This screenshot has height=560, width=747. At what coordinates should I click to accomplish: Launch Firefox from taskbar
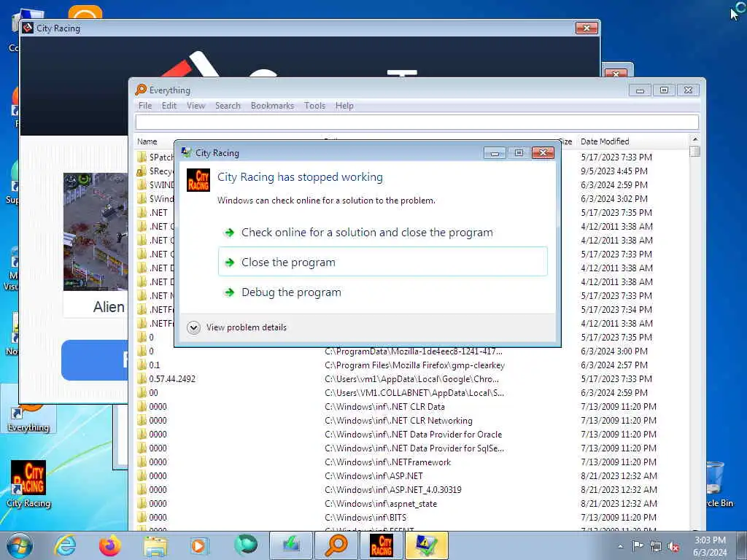pos(110,545)
